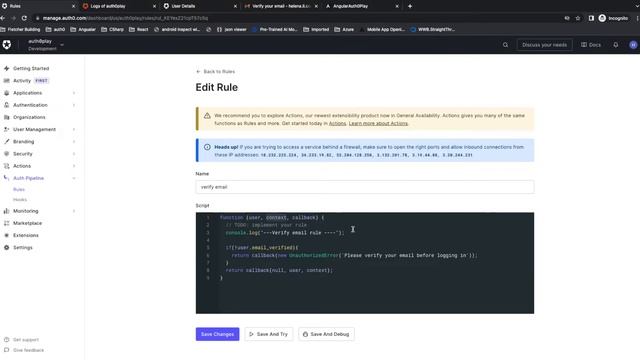Click Give feedback at sidebar bottom
The height and width of the screenshot is (360, 640).
click(x=28, y=350)
